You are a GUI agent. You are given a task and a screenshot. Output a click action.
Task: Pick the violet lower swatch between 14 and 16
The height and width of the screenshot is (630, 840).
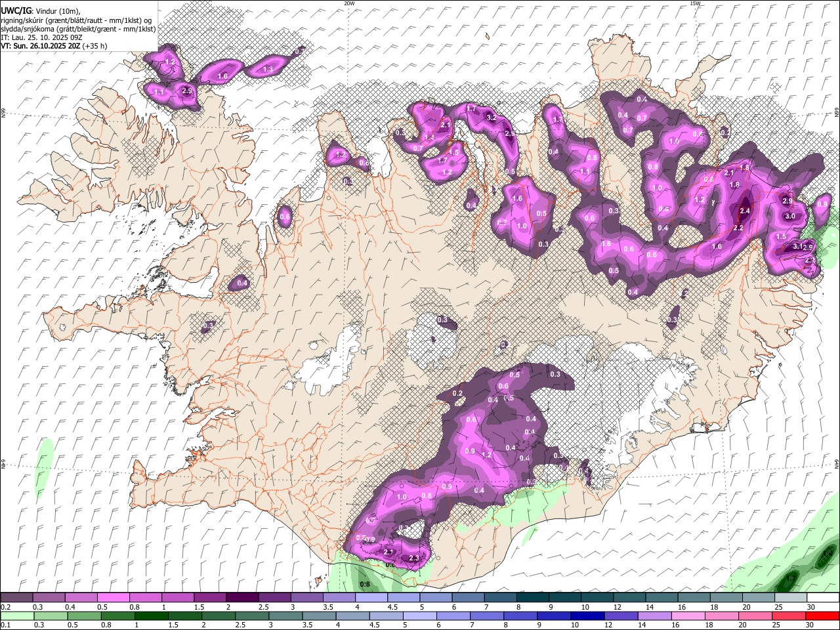(654, 616)
